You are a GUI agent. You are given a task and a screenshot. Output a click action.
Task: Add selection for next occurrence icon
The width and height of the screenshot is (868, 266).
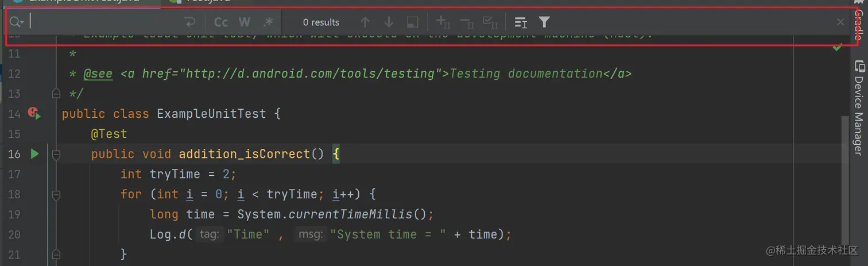click(x=443, y=22)
